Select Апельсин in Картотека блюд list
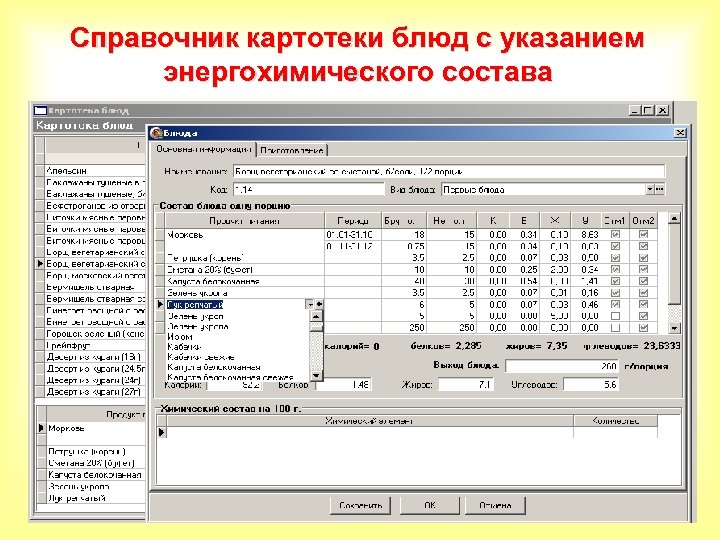 click(x=95, y=170)
